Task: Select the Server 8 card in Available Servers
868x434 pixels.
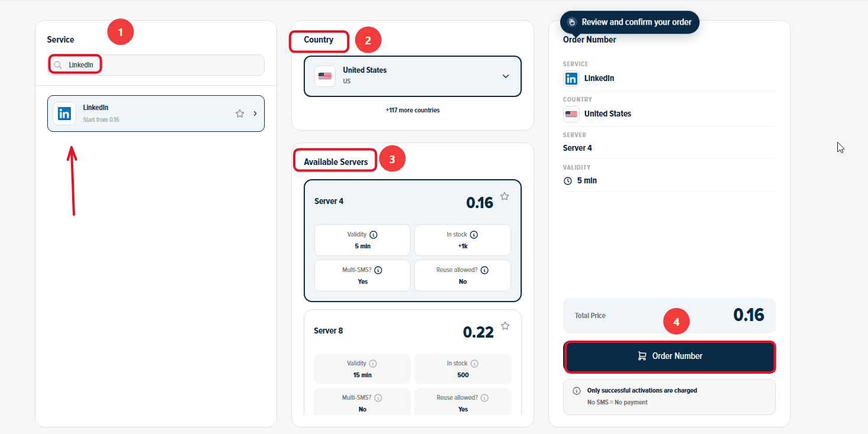Action: pyautogui.click(x=412, y=362)
